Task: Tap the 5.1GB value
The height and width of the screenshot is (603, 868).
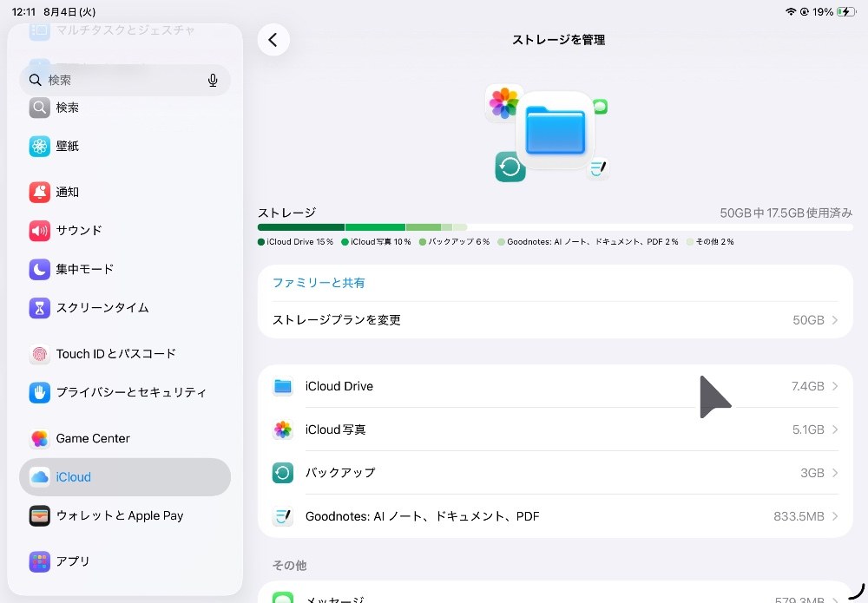Action: coord(808,429)
